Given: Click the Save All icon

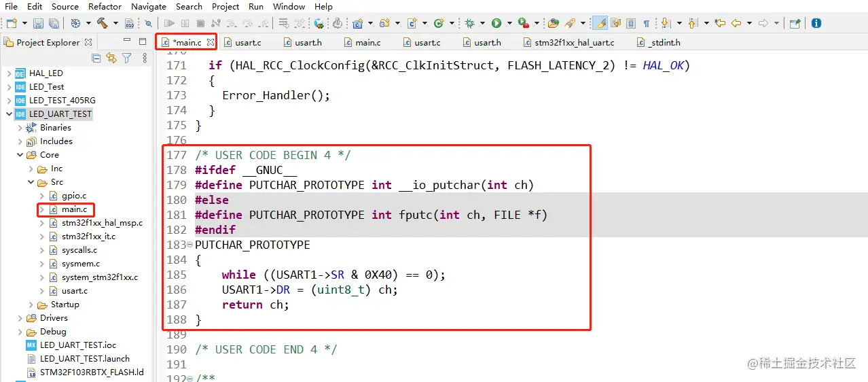Looking at the screenshot, I should pos(54,23).
